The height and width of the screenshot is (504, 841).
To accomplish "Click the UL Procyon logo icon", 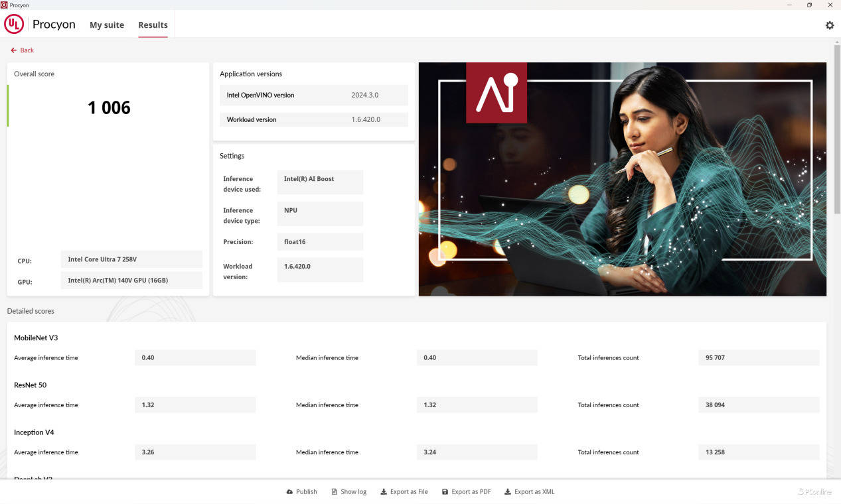I will (14, 25).
